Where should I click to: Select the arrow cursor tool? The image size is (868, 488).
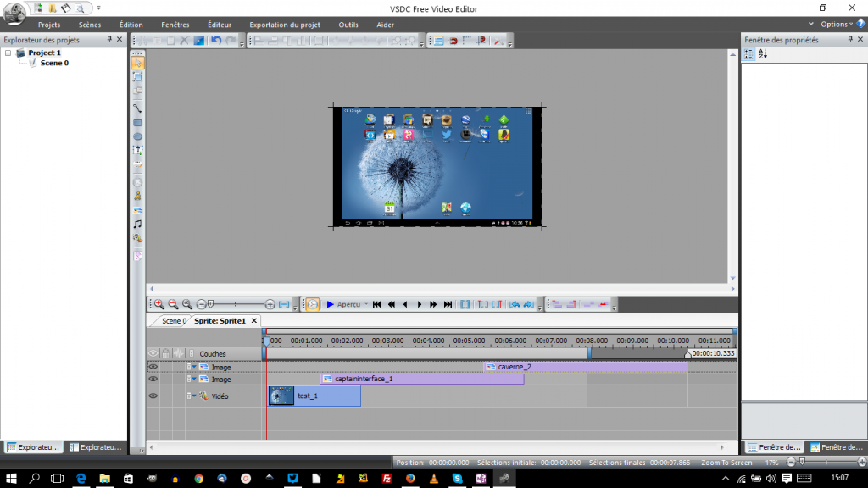click(x=137, y=63)
